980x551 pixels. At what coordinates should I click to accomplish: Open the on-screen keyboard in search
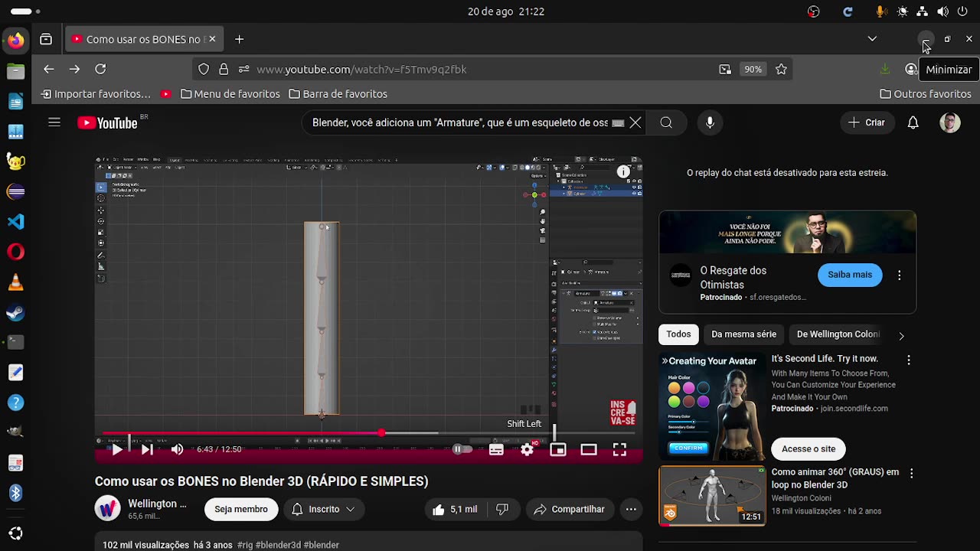point(619,122)
